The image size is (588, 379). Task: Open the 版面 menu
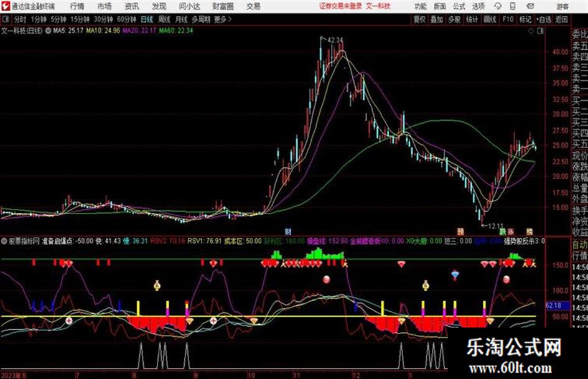click(439, 6)
